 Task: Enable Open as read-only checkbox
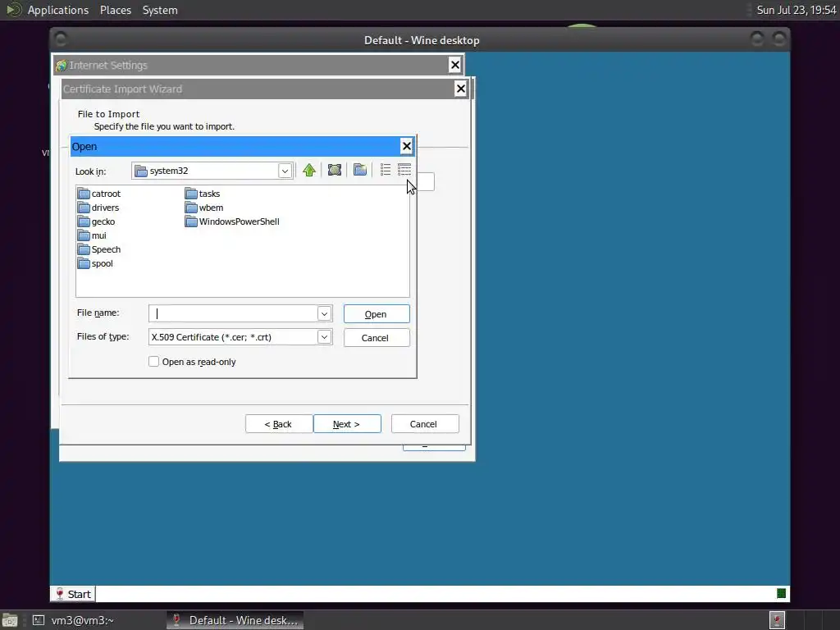pyautogui.click(x=153, y=362)
